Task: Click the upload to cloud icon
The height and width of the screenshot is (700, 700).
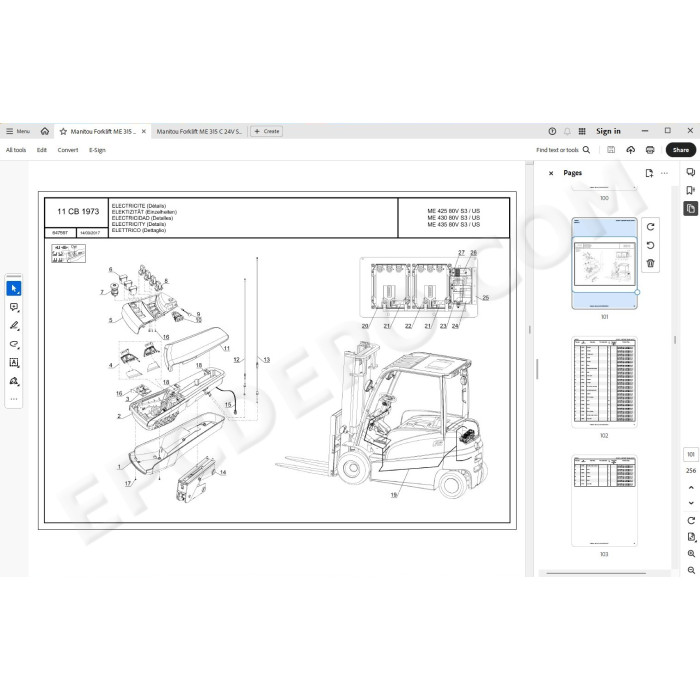Action: pyautogui.click(x=630, y=150)
